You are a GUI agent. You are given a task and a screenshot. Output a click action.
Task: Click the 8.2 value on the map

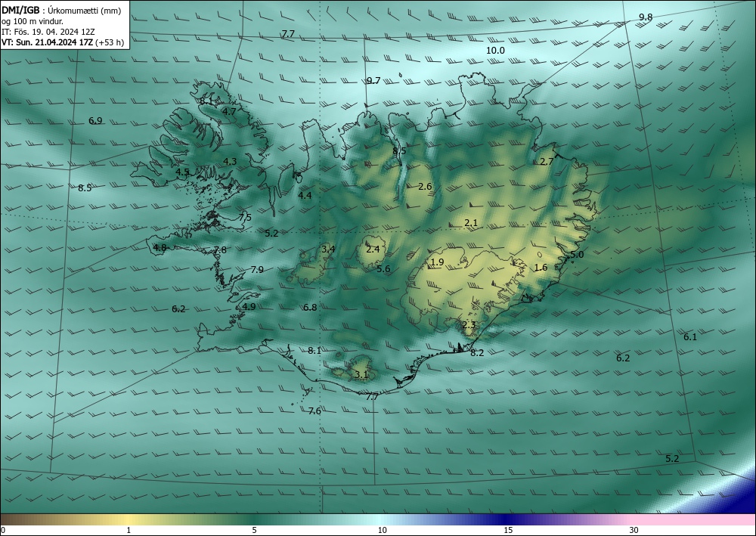pos(477,353)
